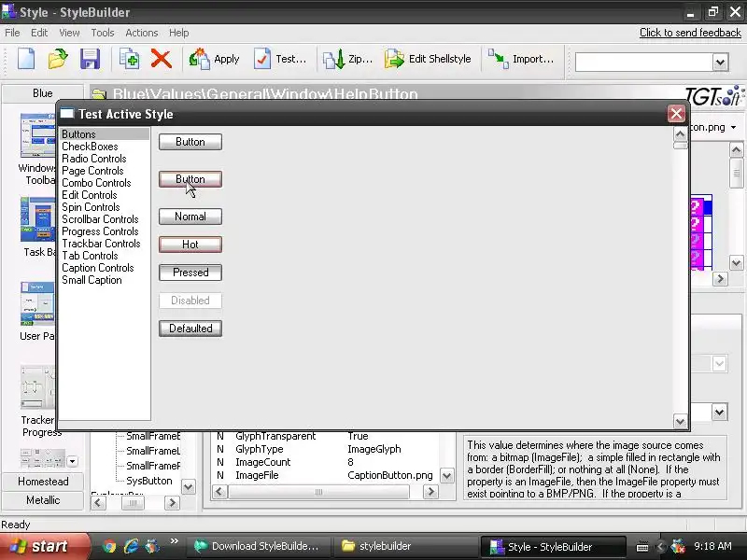The image size is (747, 560).
Task: Click the 'Click to send feedback' link
Action: pyautogui.click(x=690, y=33)
